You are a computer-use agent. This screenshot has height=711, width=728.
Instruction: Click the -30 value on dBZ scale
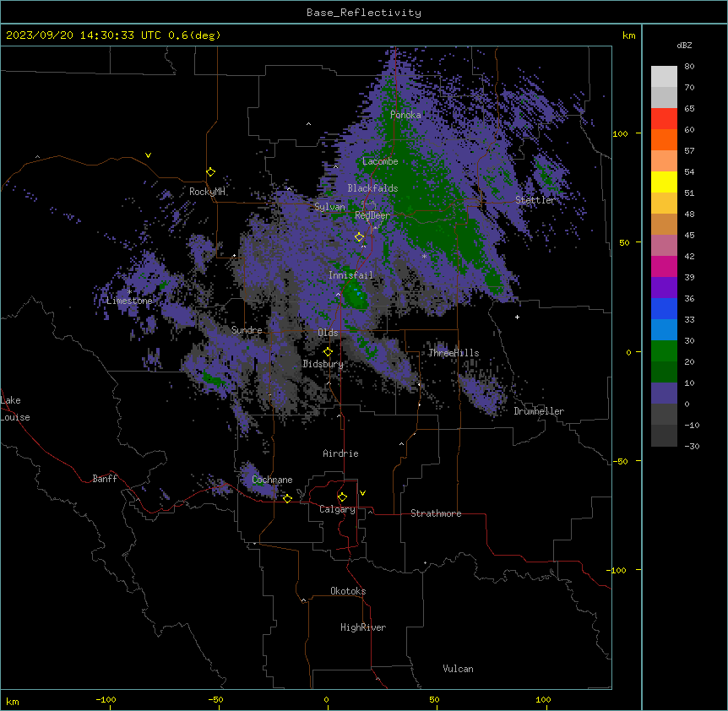click(x=692, y=446)
